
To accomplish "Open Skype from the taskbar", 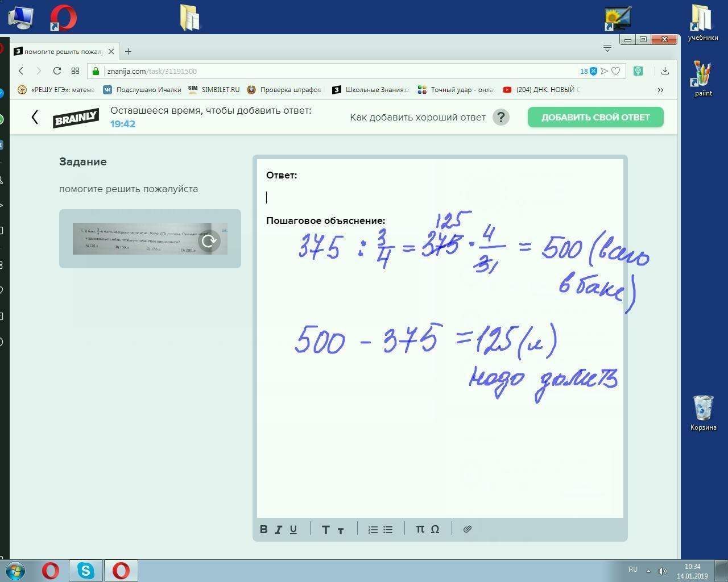I will 86,570.
